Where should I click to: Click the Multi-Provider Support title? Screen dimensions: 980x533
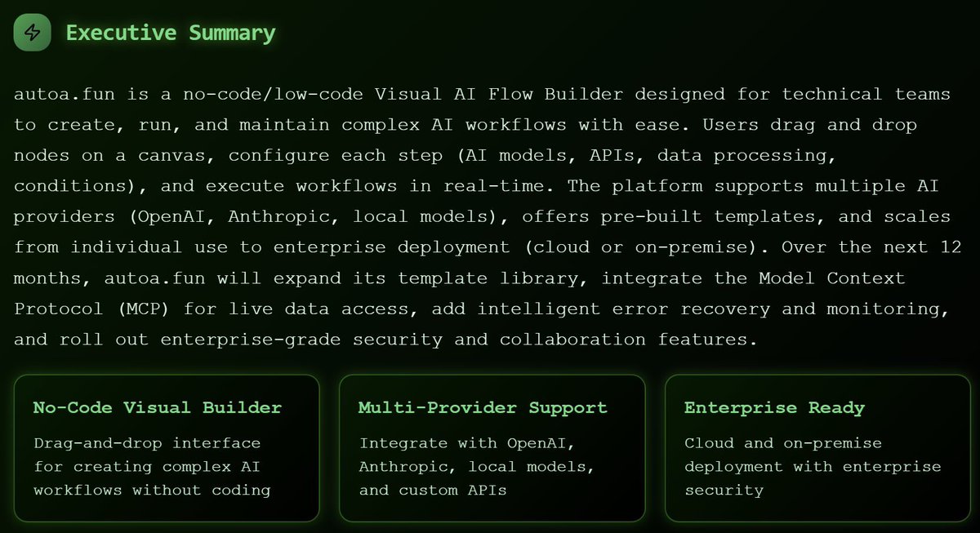(x=483, y=407)
